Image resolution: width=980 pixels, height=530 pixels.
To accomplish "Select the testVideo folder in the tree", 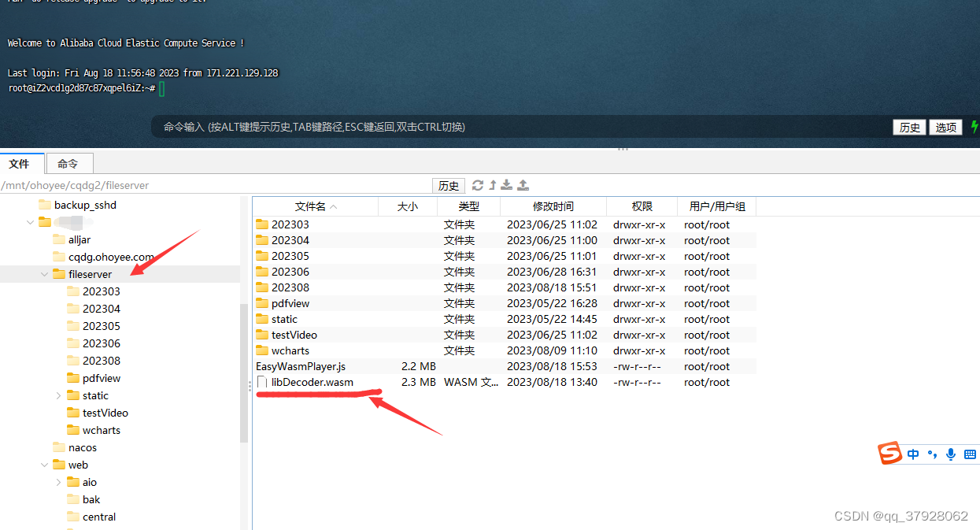I will (105, 413).
